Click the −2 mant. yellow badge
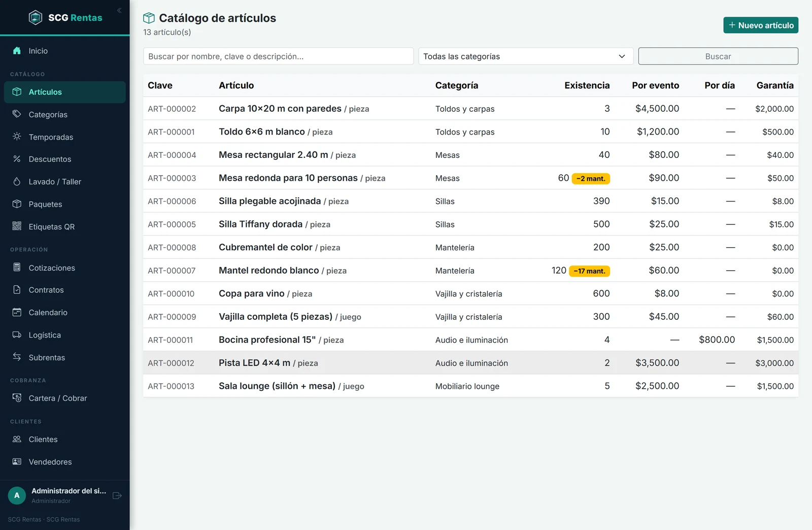This screenshot has height=530, width=812. (591, 179)
